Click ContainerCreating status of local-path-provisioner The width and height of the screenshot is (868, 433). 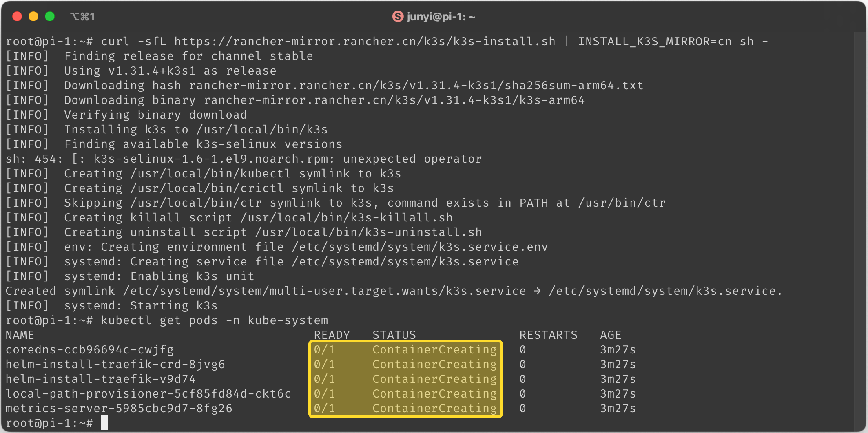pos(434,394)
